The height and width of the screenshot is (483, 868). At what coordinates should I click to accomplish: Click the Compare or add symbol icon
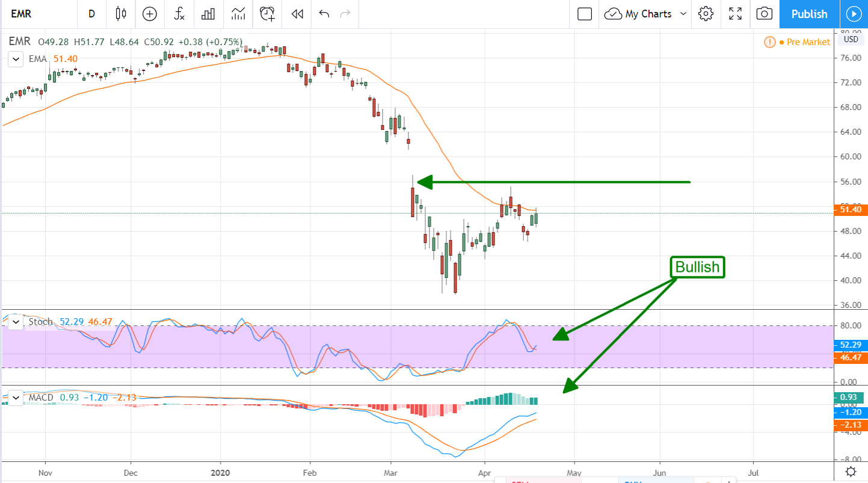(149, 14)
